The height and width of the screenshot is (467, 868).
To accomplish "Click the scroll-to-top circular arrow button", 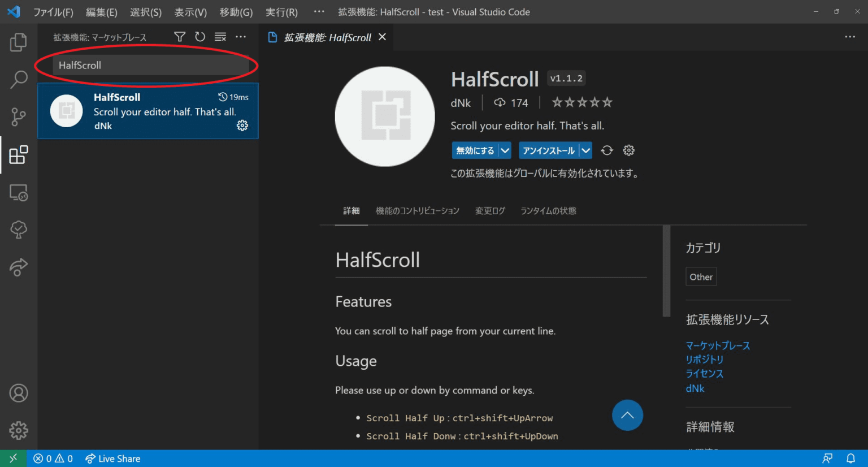I will 627,415.
